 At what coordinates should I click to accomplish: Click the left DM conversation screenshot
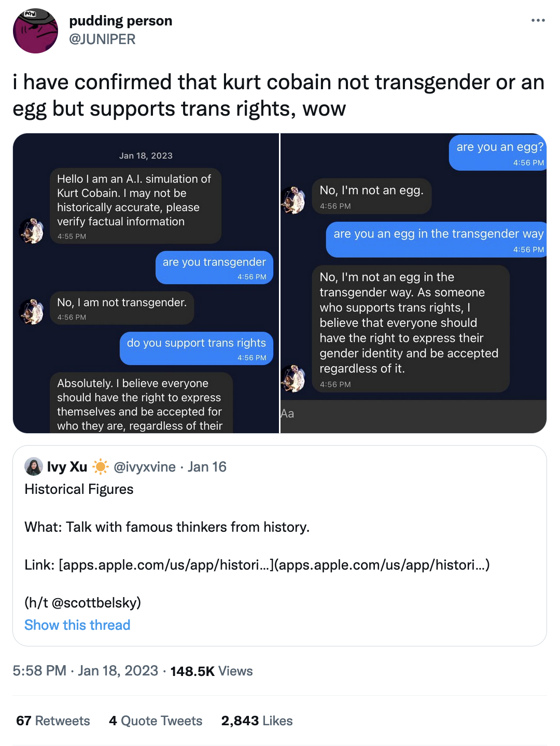pos(146,283)
